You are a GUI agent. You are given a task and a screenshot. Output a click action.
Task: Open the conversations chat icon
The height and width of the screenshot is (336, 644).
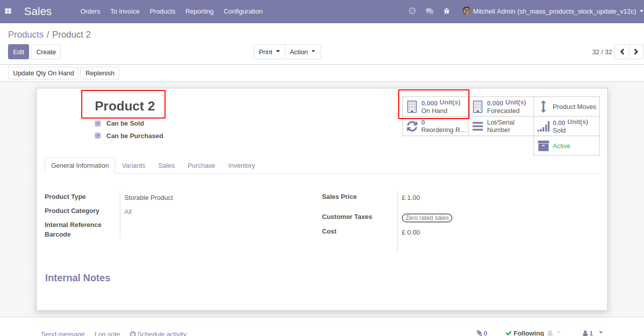pos(429,11)
